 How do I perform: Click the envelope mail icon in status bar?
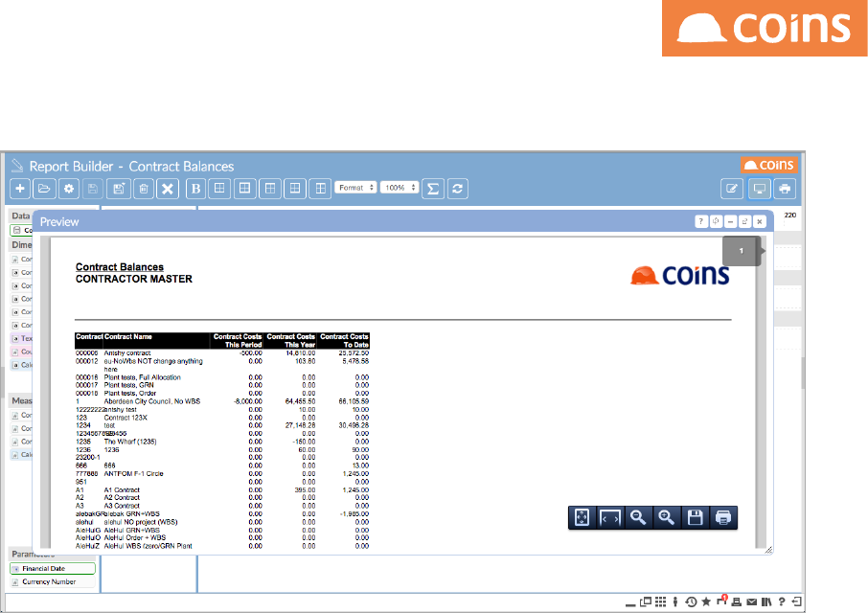[751, 602]
